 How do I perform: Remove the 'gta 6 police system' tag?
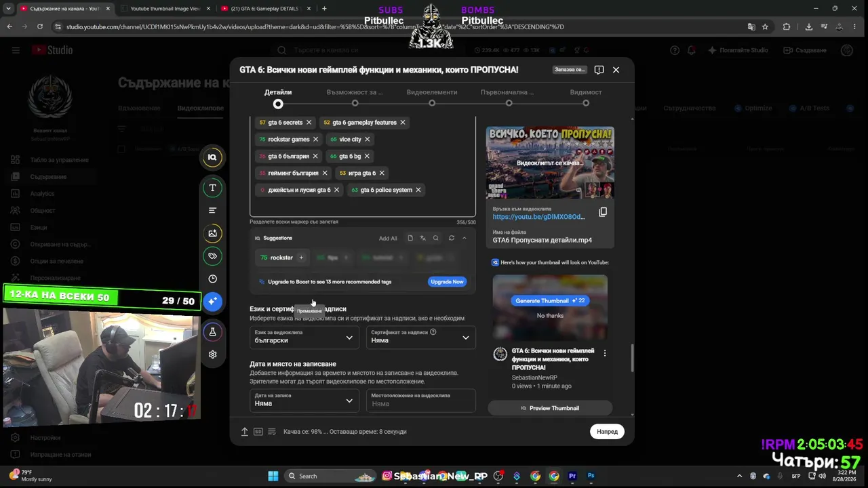click(x=418, y=190)
